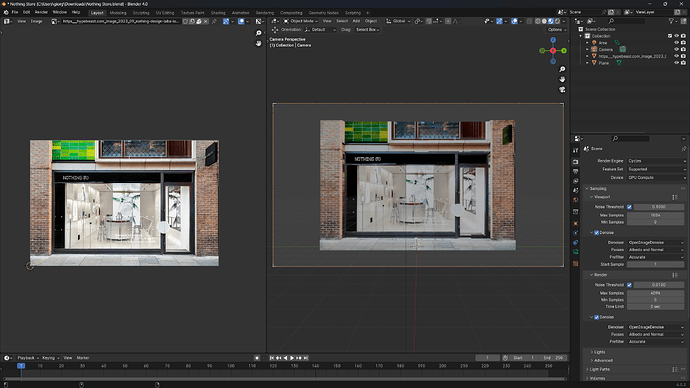This screenshot has width=690, height=388.
Task: Click the timeline Marker menu
Action: click(83, 358)
